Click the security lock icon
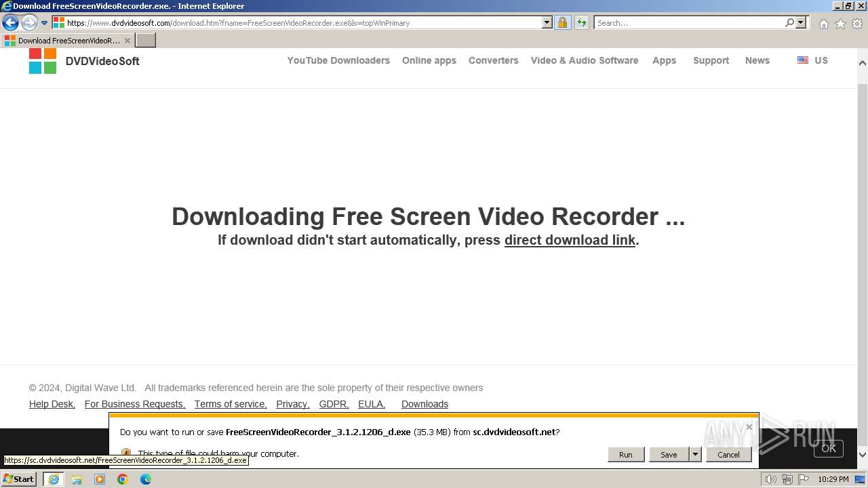This screenshot has height=488, width=868. tap(562, 22)
